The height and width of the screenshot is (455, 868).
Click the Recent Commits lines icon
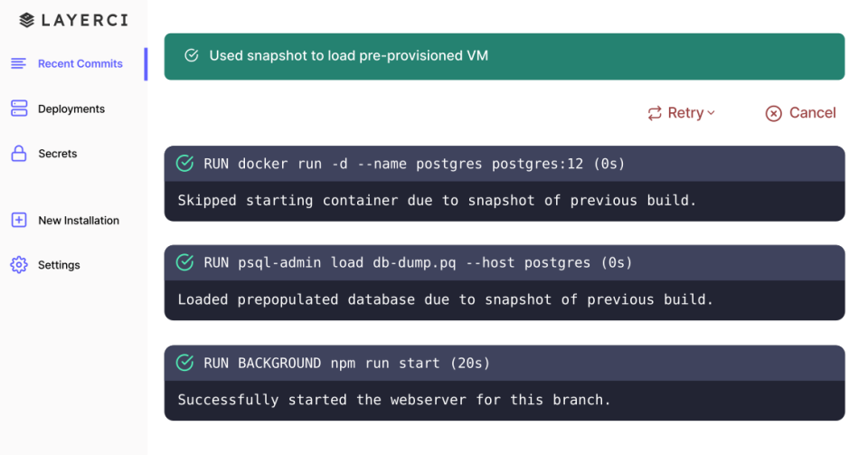pyautogui.click(x=18, y=63)
